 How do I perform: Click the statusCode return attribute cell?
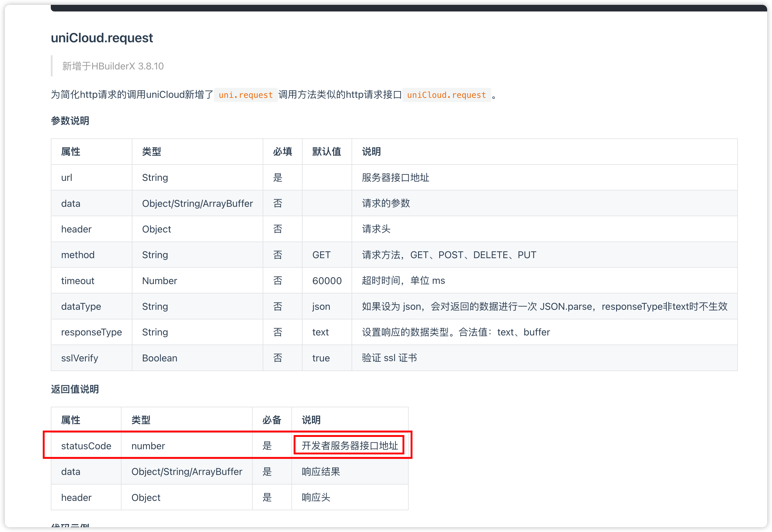(x=86, y=446)
